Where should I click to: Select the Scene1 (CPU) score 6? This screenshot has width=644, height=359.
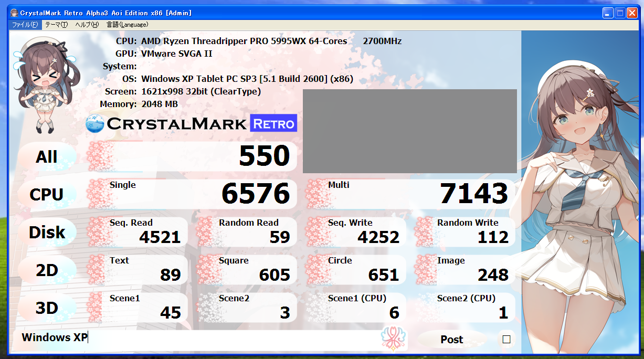394,313
